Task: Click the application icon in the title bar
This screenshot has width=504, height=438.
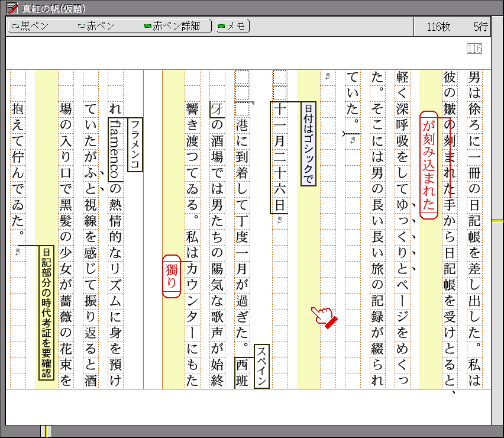Action: point(11,8)
